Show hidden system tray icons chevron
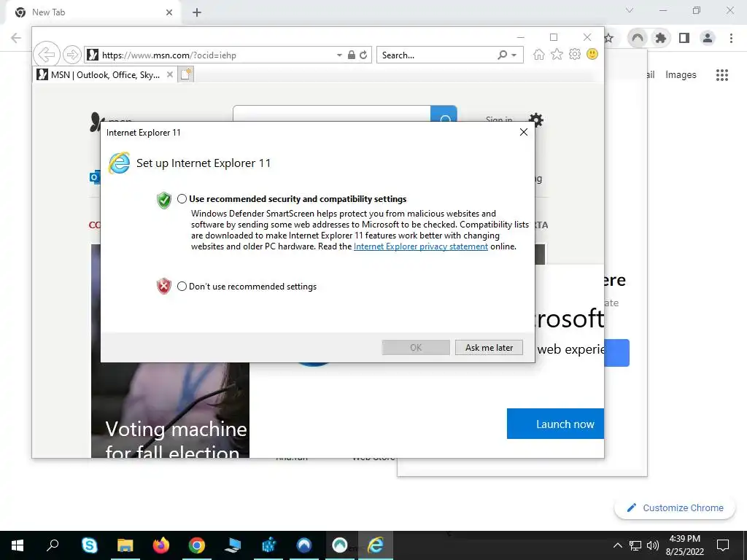Screen dimensions: 747x560 (617, 545)
